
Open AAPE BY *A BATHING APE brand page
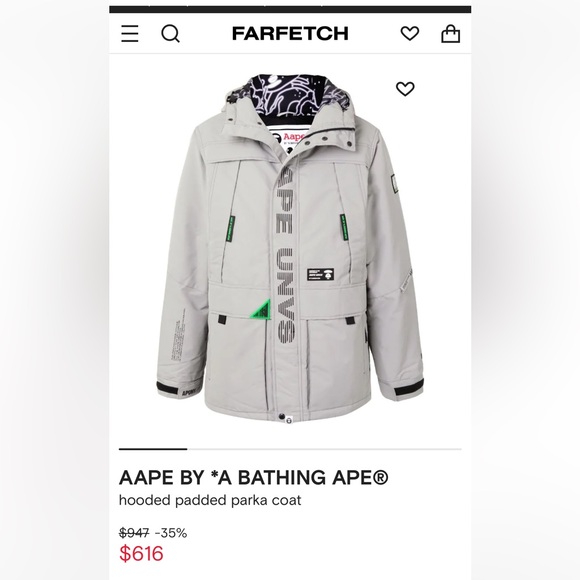click(x=254, y=477)
